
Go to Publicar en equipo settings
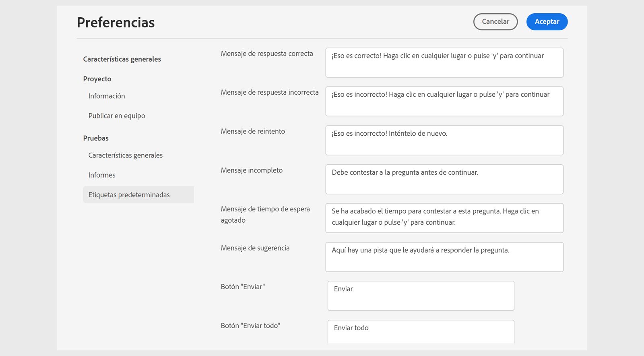click(117, 116)
